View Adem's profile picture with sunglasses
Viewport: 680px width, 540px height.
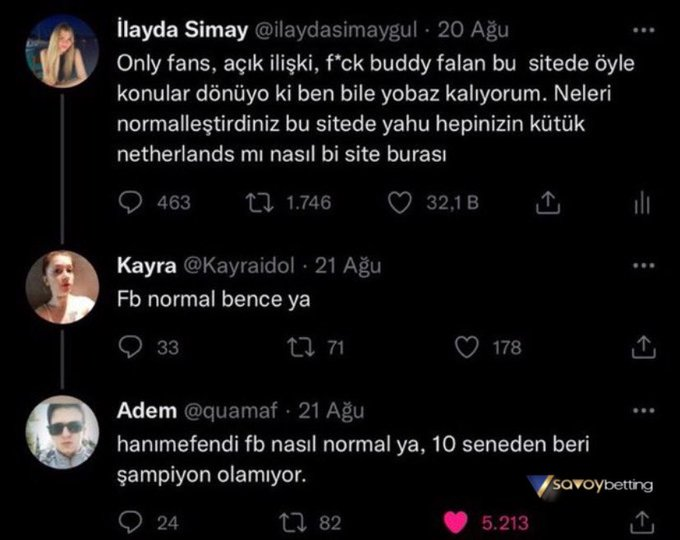click(62, 432)
